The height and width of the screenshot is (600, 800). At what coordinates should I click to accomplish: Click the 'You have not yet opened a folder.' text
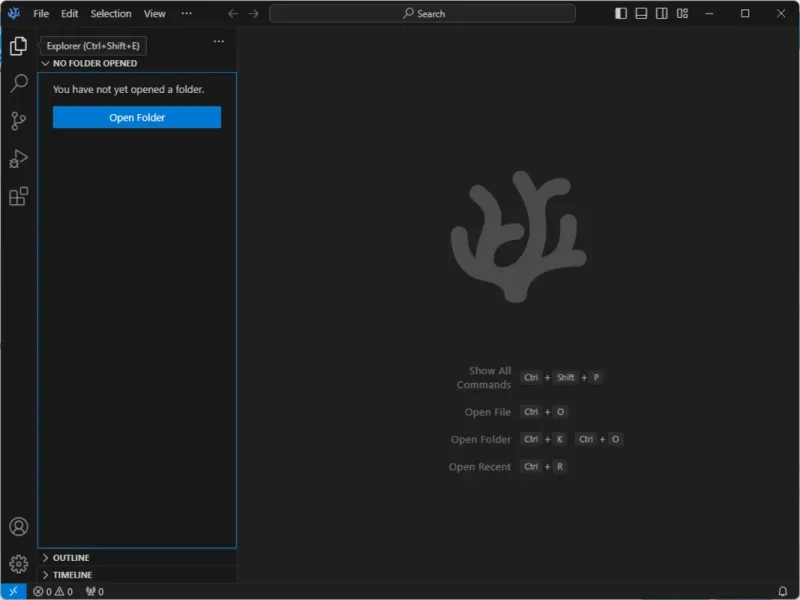click(129, 89)
